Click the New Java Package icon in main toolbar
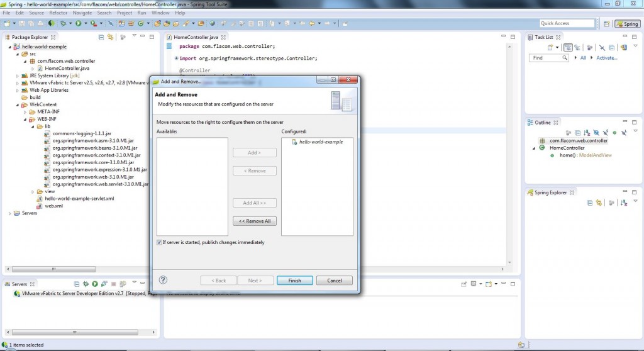Image resolution: width=644 pixels, height=351 pixels. (131, 23)
